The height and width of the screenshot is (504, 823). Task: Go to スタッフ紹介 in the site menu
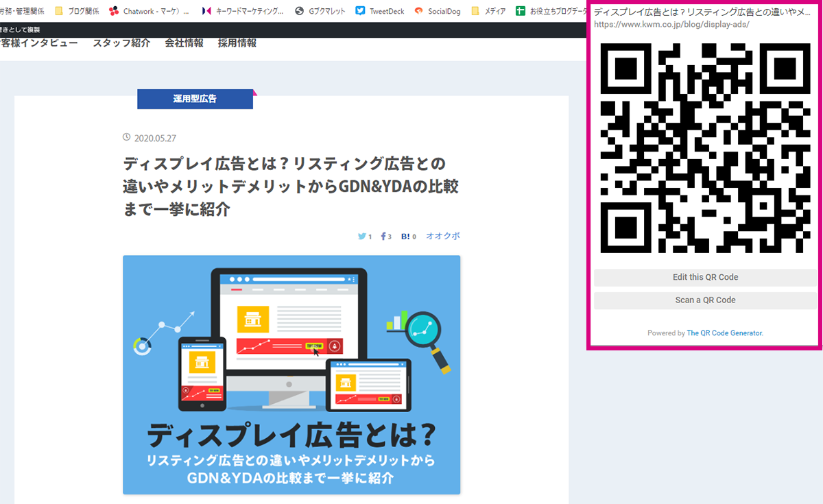[x=121, y=43]
